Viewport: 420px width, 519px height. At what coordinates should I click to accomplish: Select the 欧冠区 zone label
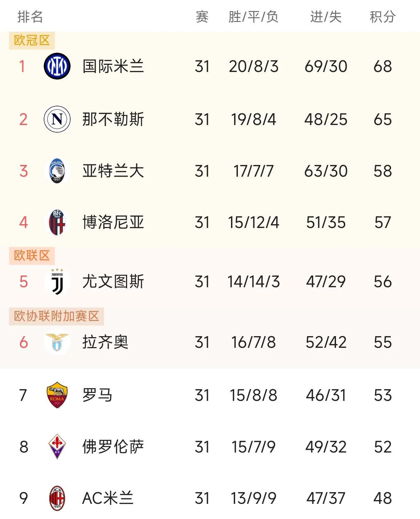32,40
